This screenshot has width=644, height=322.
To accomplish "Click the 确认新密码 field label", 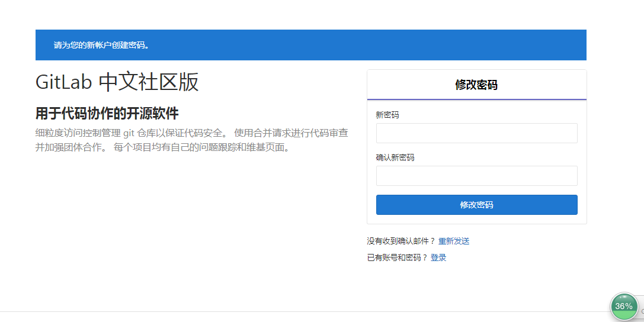I will click(395, 157).
